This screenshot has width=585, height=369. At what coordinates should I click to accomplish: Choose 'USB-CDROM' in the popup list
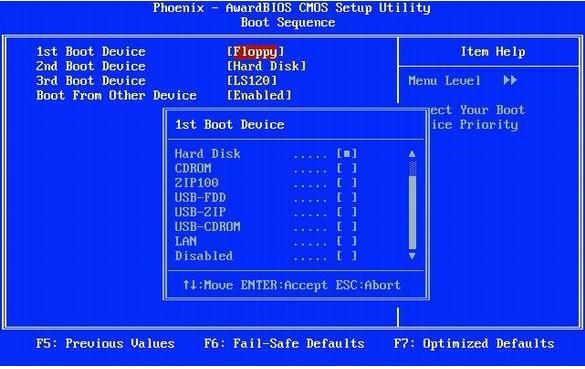tap(207, 226)
